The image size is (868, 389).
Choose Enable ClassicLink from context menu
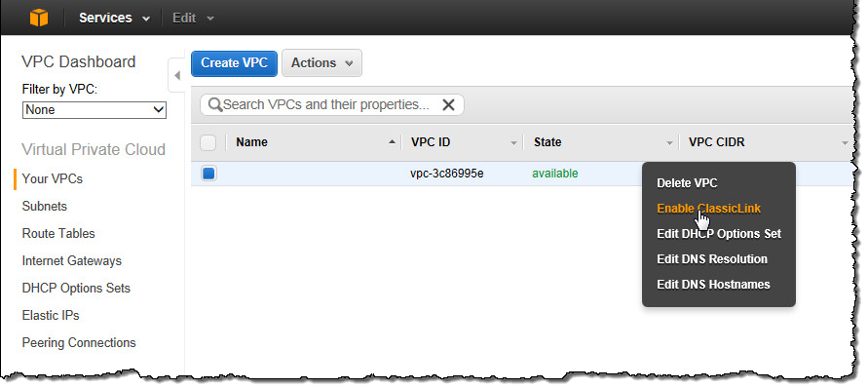tap(708, 209)
